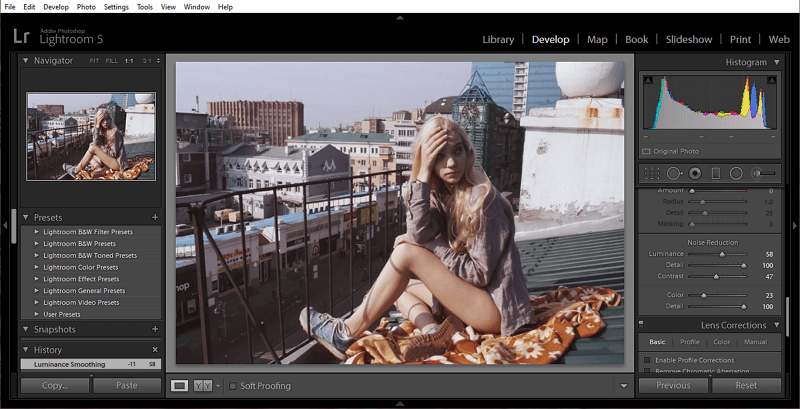This screenshot has height=409, width=800.
Task: Switch to the Library module
Action: pos(498,40)
